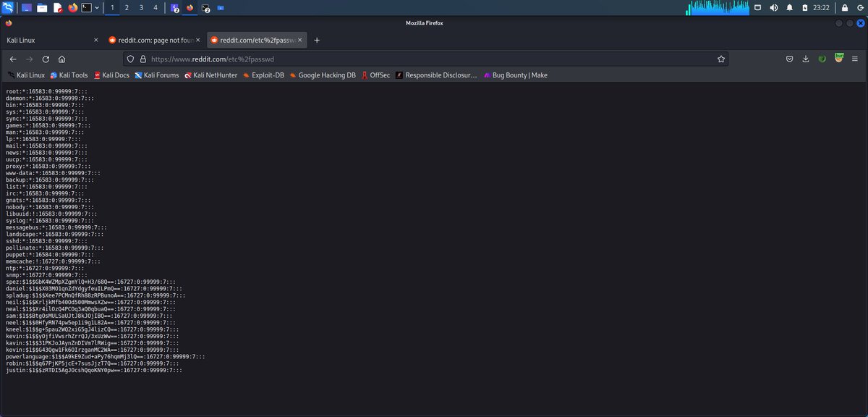This screenshot has height=417, width=868.
Task: Open the Firefox hamburger menu
Action: (x=856, y=59)
